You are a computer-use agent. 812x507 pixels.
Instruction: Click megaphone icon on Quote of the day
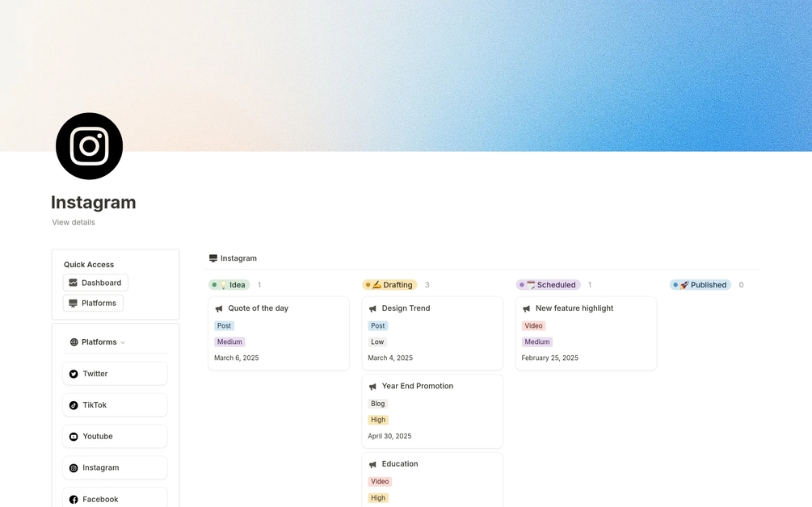point(219,308)
